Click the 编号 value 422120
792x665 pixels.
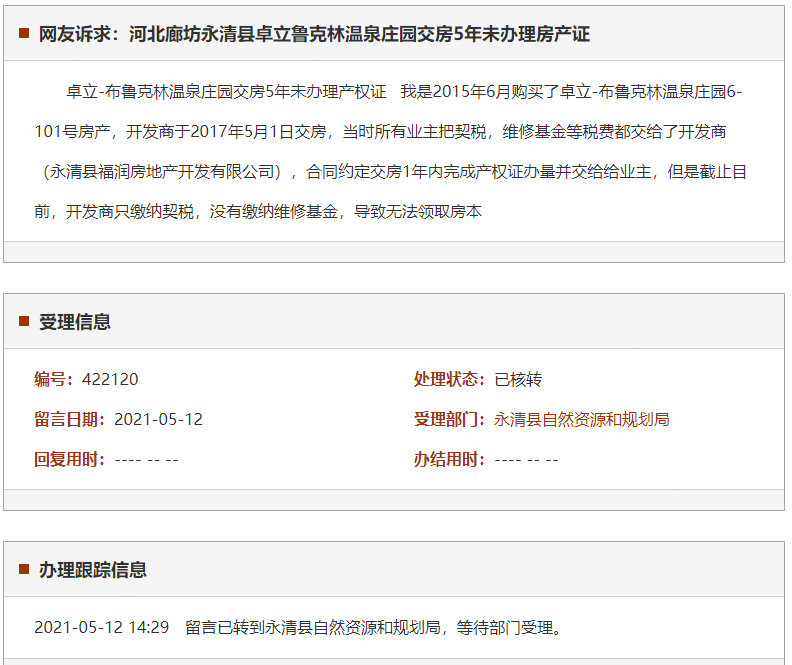click(110, 379)
